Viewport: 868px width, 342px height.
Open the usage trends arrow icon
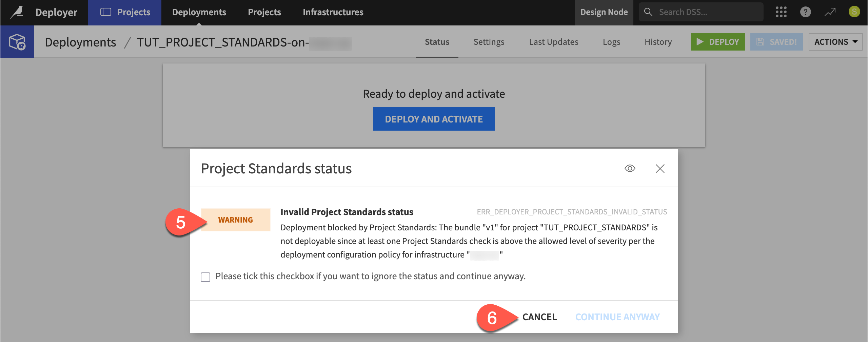pos(830,12)
